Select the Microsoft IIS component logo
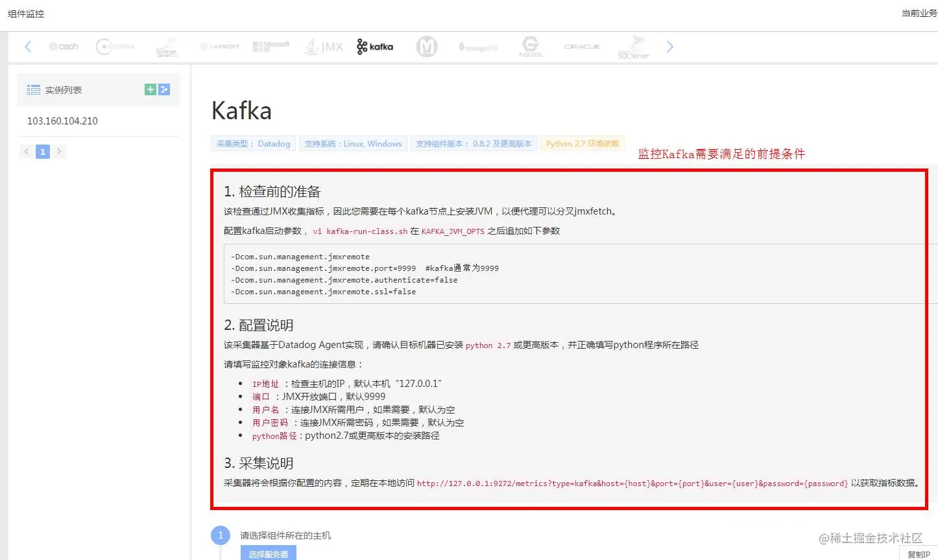The height and width of the screenshot is (560, 938). tap(271, 46)
